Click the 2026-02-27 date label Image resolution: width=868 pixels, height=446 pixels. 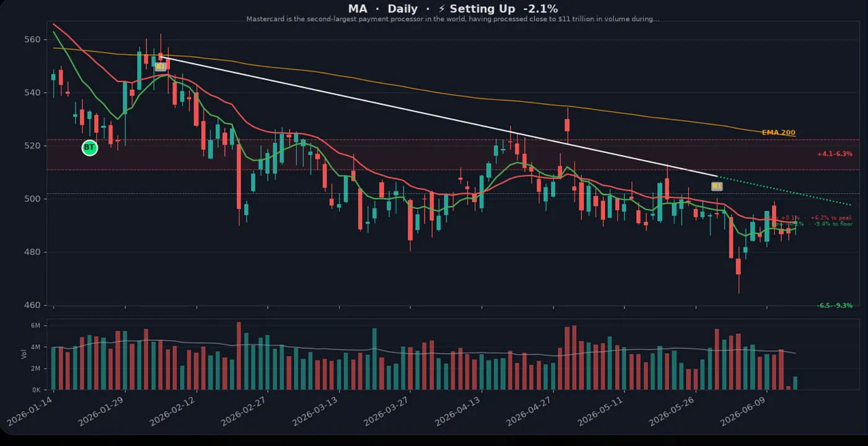[x=244, y=412]
